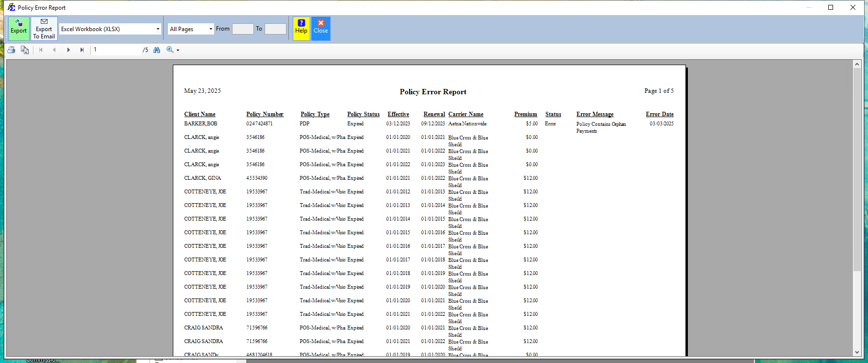The image size is (868, 363).
Task: Click the binoculars find text icon
Action: tap(157, 50)
